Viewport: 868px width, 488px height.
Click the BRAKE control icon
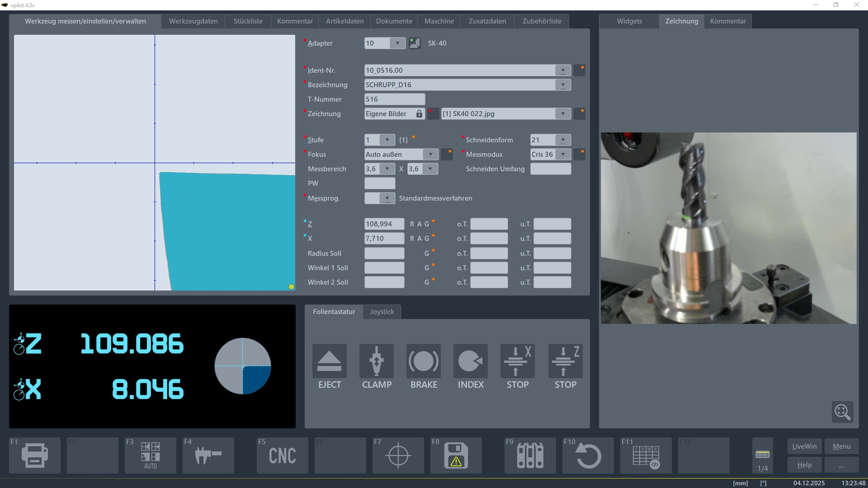pyautogui.click(x=423, y=361)
